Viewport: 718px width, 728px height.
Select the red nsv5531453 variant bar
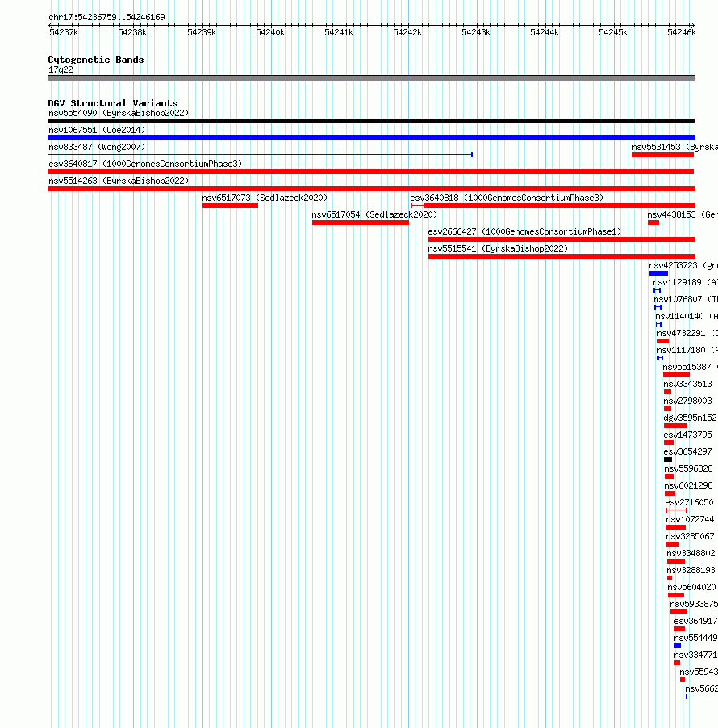pyautogui.click(x=662, y=155)
